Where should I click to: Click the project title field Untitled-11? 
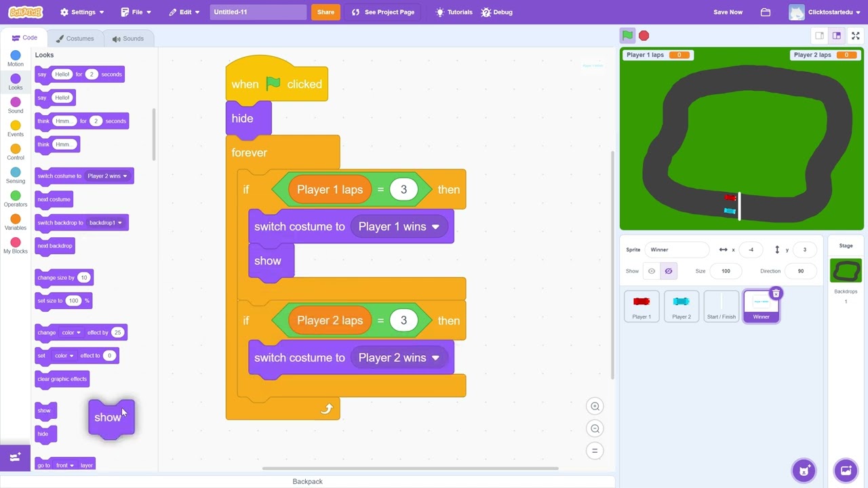pos(258,12)
